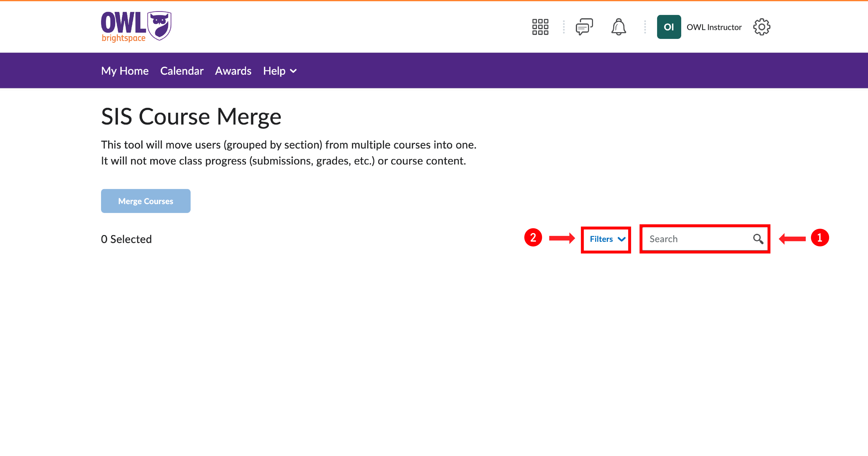868x456 pixels.
Task: Navigate to My Home
Action: 125,71
